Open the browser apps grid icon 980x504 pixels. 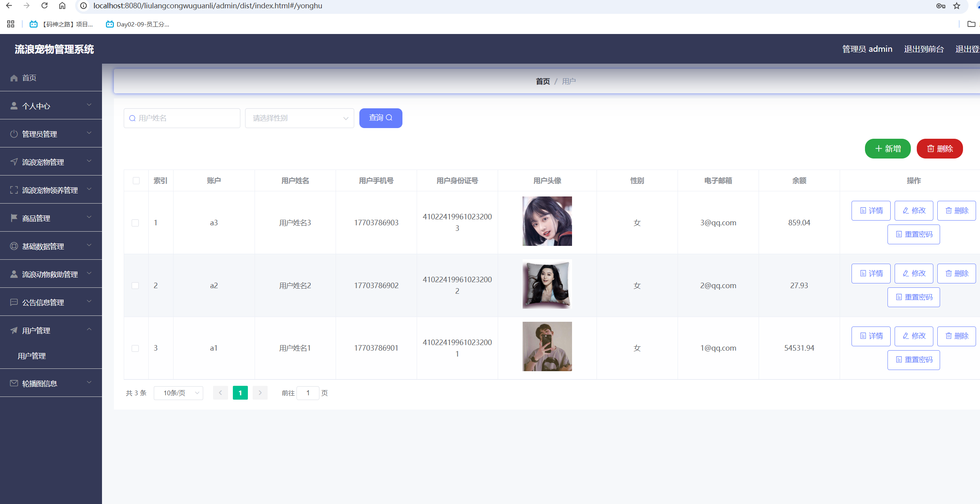11,24
